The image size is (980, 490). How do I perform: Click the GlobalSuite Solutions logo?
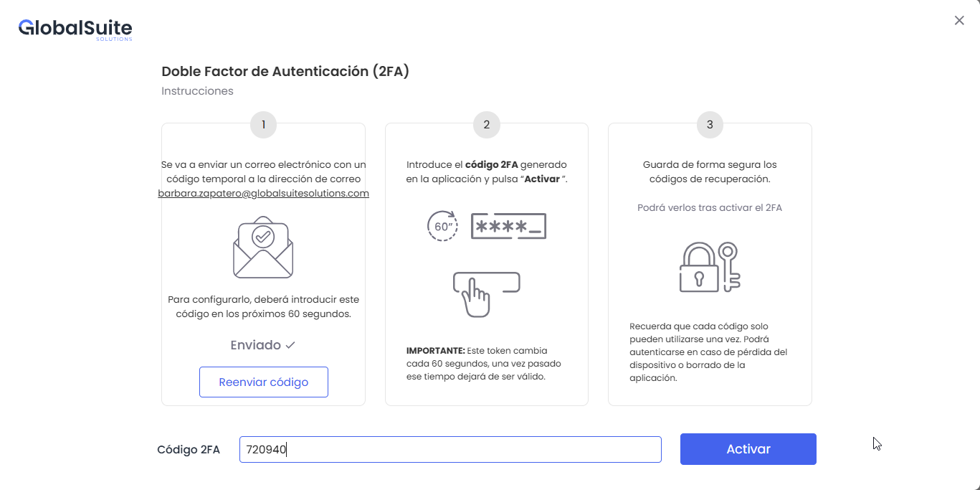tap(75, 29)
